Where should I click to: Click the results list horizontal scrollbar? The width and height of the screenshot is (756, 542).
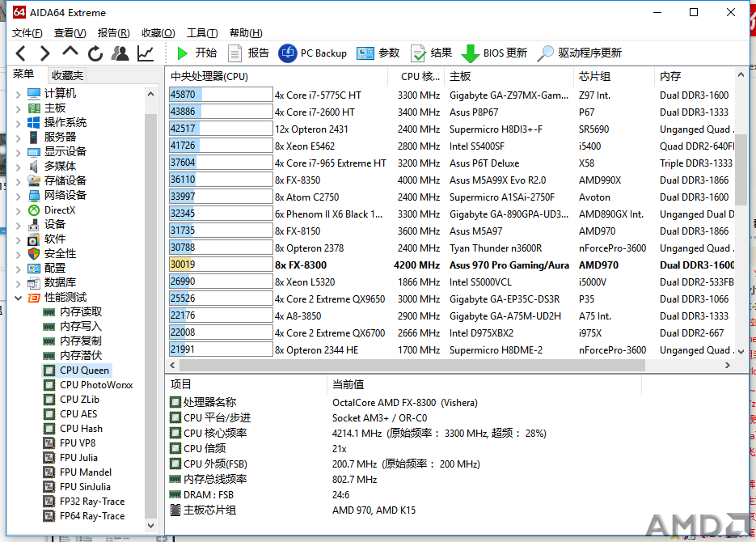click(412, 366)
